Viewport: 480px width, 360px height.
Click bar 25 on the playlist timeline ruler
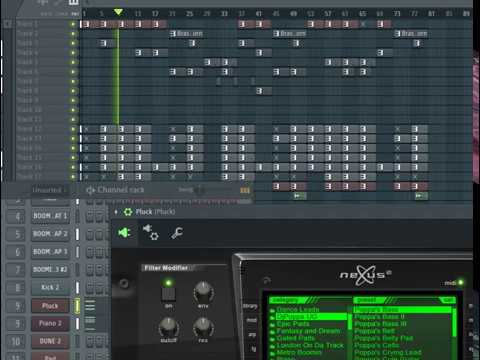pos(190,14)
